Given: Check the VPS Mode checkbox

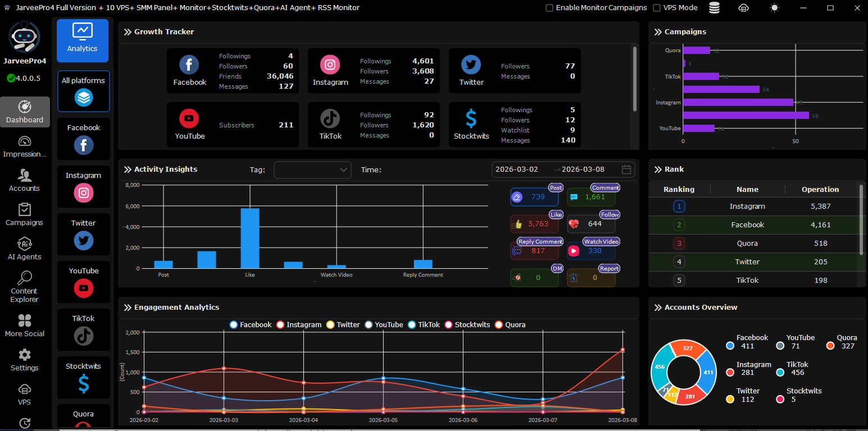Looking at the screenshot, I should tap(657, 8).
